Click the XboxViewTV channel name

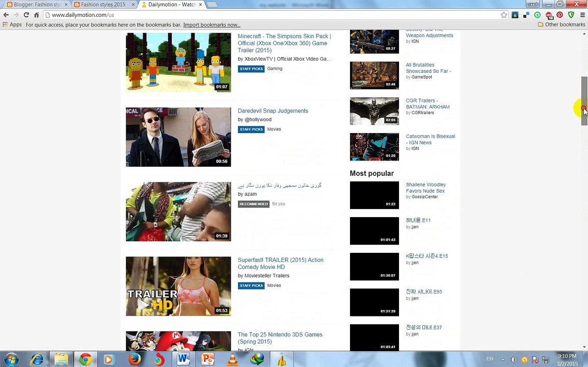(x=287, y=59)
